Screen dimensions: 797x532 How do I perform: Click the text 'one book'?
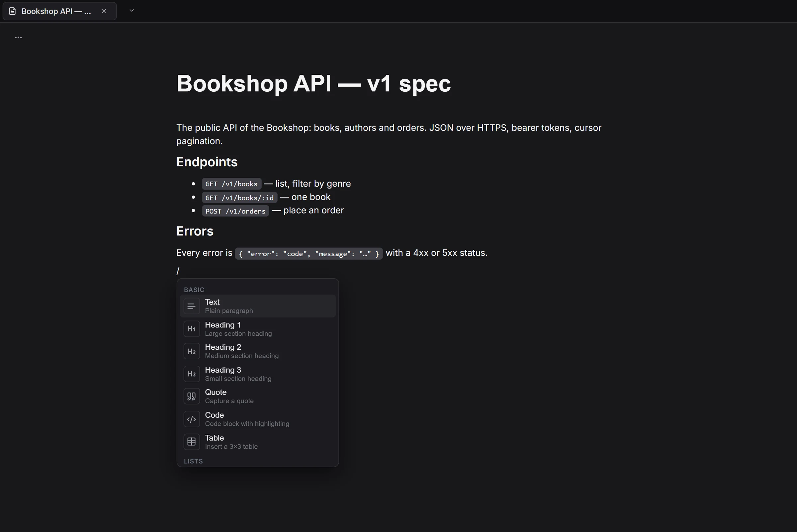pyautogui.click(x=311, y=197)
